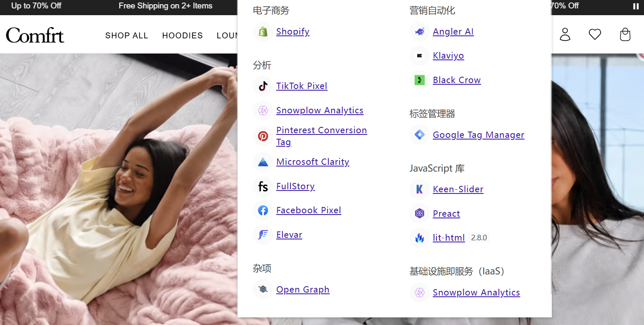
Task: Click the 电子商务 category heading
Action: (x=271, y=11)
